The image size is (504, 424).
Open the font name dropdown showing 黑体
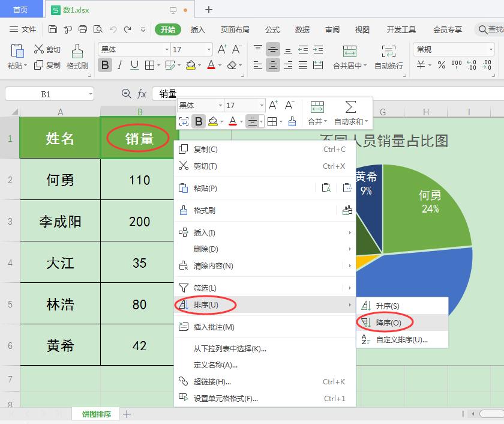pyautogui.click(x=167, y=49)
